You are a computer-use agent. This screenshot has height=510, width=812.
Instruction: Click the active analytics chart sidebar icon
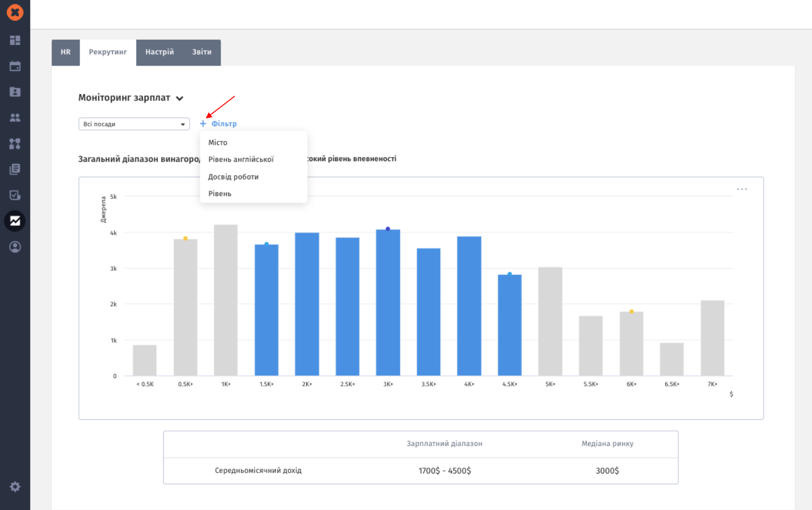(15, 221)
